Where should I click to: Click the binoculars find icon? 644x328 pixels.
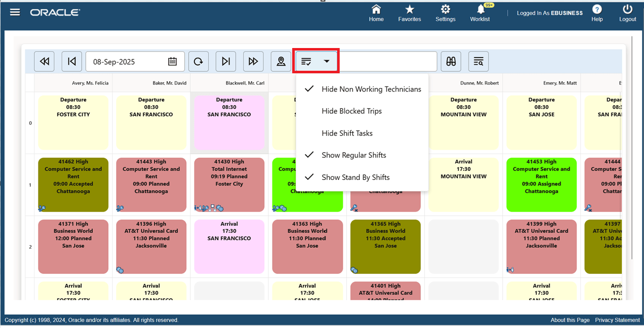click(451, 61)
